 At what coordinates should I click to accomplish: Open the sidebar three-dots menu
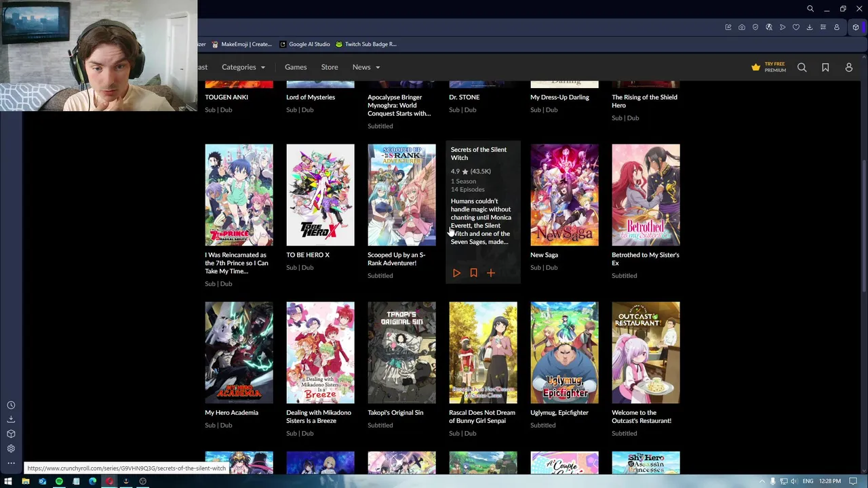tap(11, 464)
